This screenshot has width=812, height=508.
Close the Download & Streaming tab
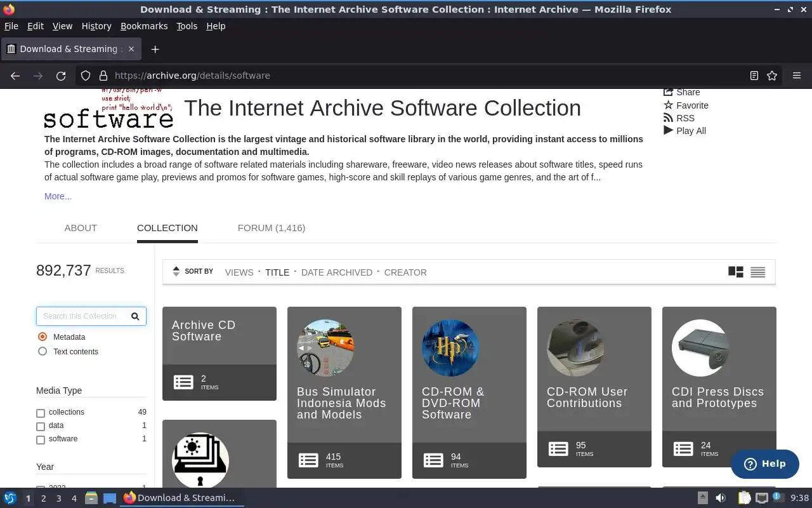[131, 49]
